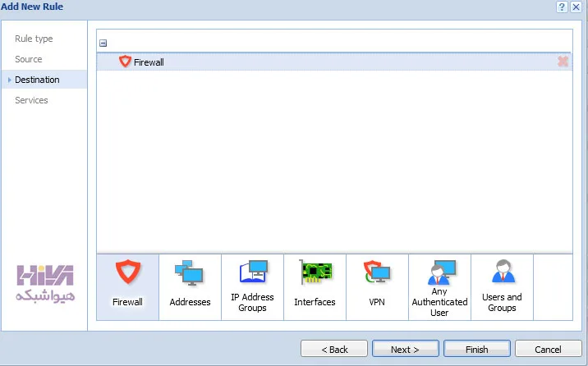The height and width of the screenshot is (366, 588).
Task: Open help with the question mark icon
Action: 562,7
